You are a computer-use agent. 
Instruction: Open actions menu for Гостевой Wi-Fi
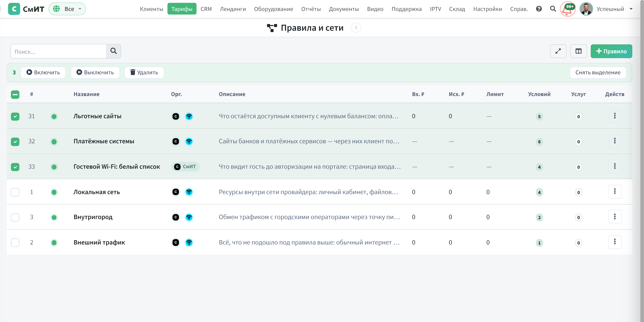[615, 166]
